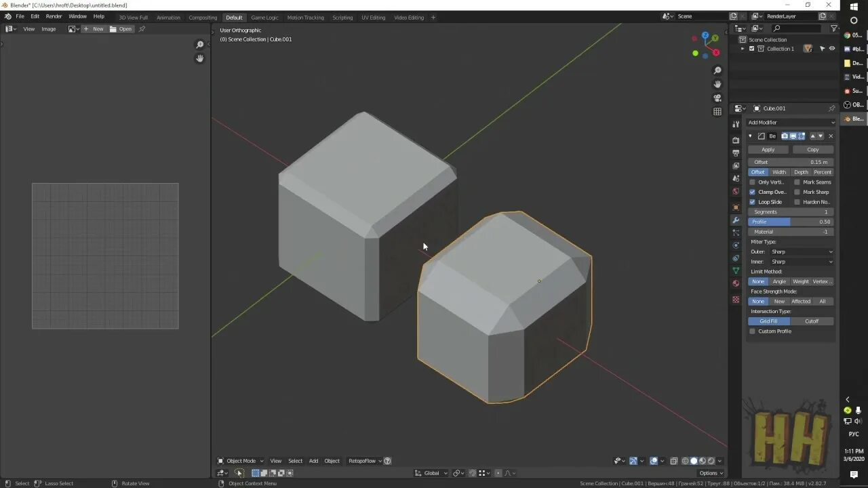
Task: Open the Object Constraints properties tab
Action: pyautogui.click(x=736, y=258)
